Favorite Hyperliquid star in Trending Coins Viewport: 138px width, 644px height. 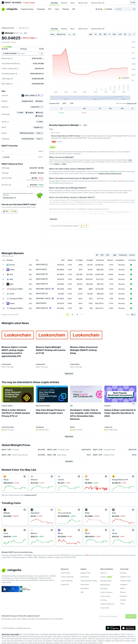[x=52, y=510]
